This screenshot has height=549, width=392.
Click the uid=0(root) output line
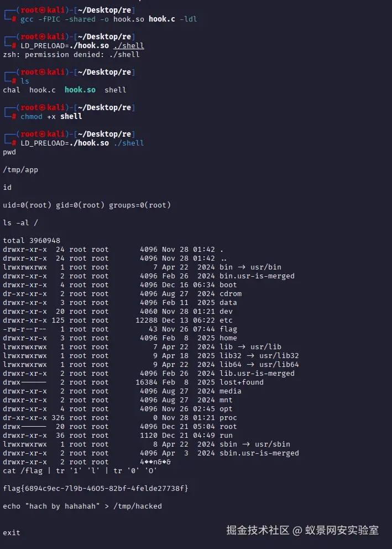coord(87,205)
